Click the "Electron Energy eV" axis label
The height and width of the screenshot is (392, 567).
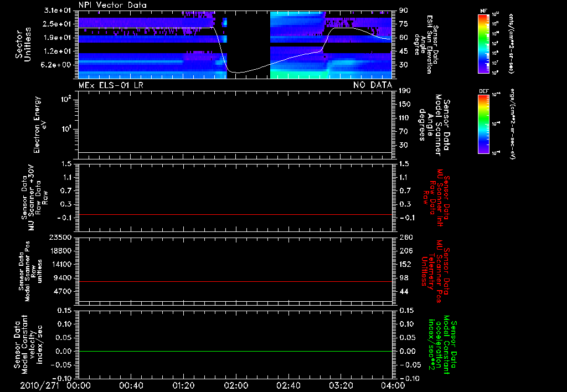coord(39,125)
